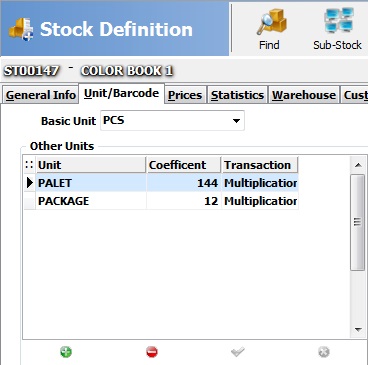
Task: Select the PACKAGE unit row
Action: pyautogui.click(x=161, y=201)
